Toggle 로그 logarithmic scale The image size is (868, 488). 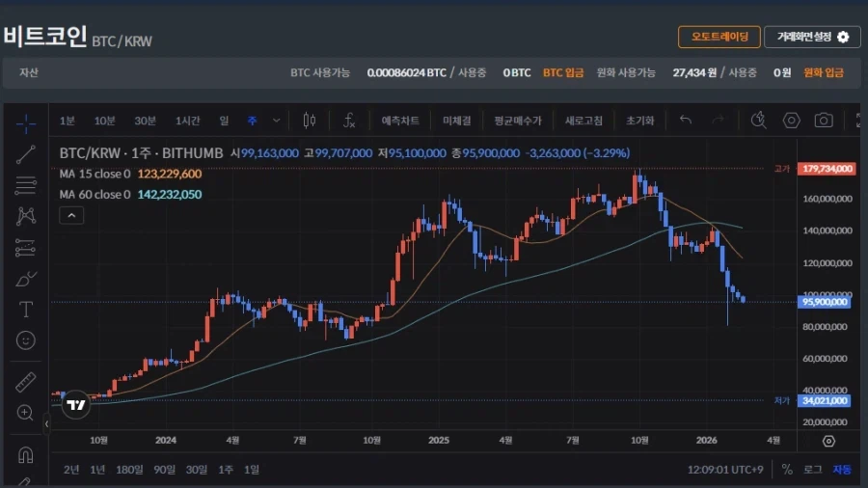(x=812, y=469)
